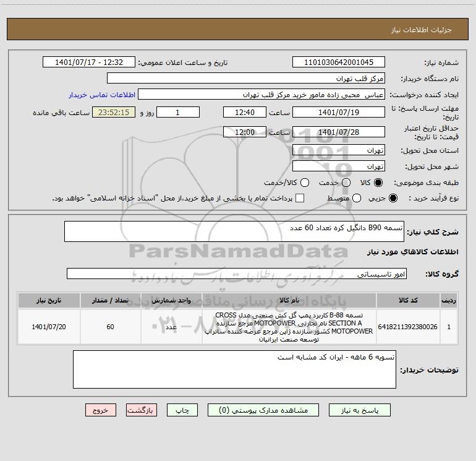
Task: Click the نام کالا column header
Action: 289,301
